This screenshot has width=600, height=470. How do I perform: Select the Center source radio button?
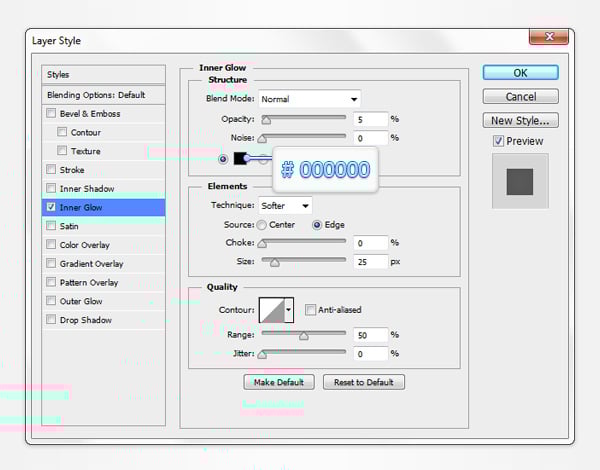[261, 225]
